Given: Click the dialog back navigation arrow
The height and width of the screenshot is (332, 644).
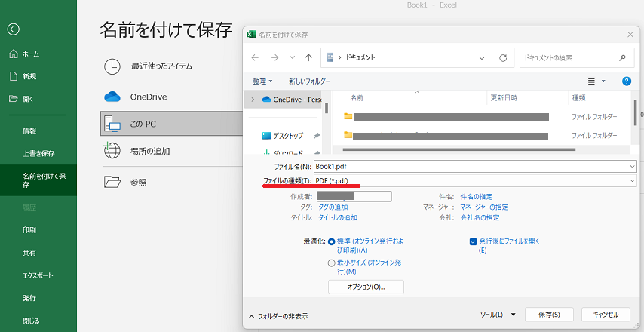Looking at the screenshot, I should coord(255,58).
